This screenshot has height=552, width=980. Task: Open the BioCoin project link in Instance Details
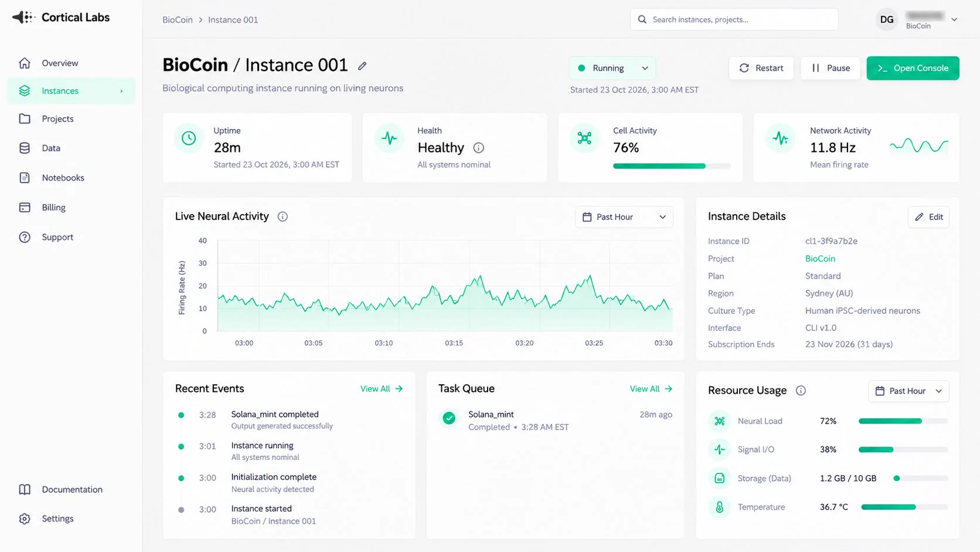[820, 259]
